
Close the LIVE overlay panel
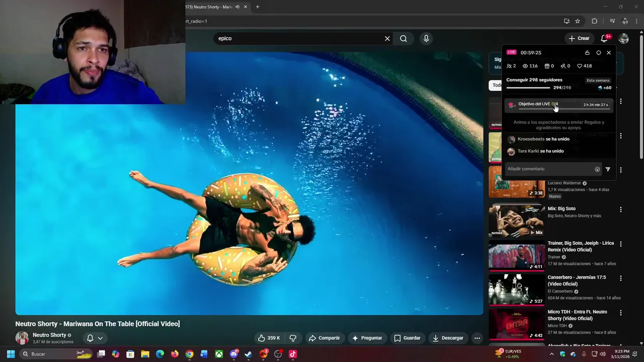click(609, 53)
